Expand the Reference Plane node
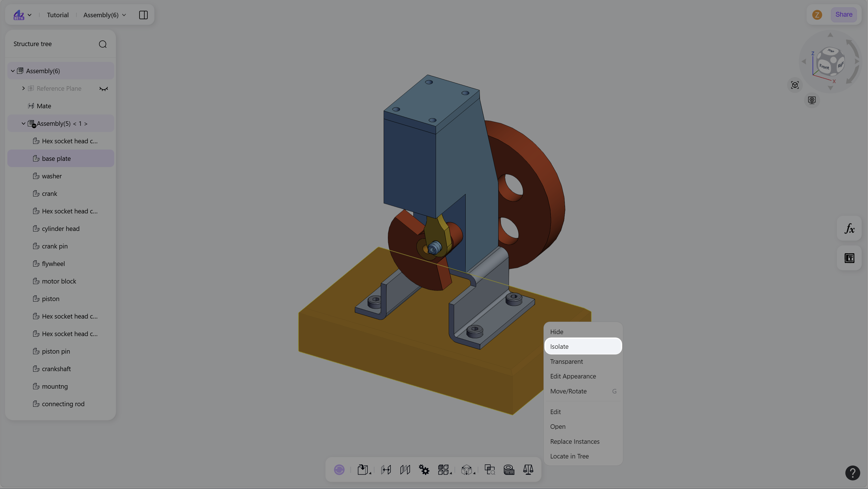Screen dimensions: 868x489 pos(23,88)
